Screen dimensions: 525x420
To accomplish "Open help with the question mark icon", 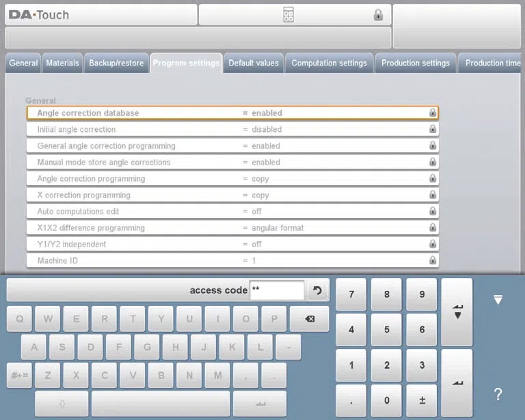I will (498, 394).
